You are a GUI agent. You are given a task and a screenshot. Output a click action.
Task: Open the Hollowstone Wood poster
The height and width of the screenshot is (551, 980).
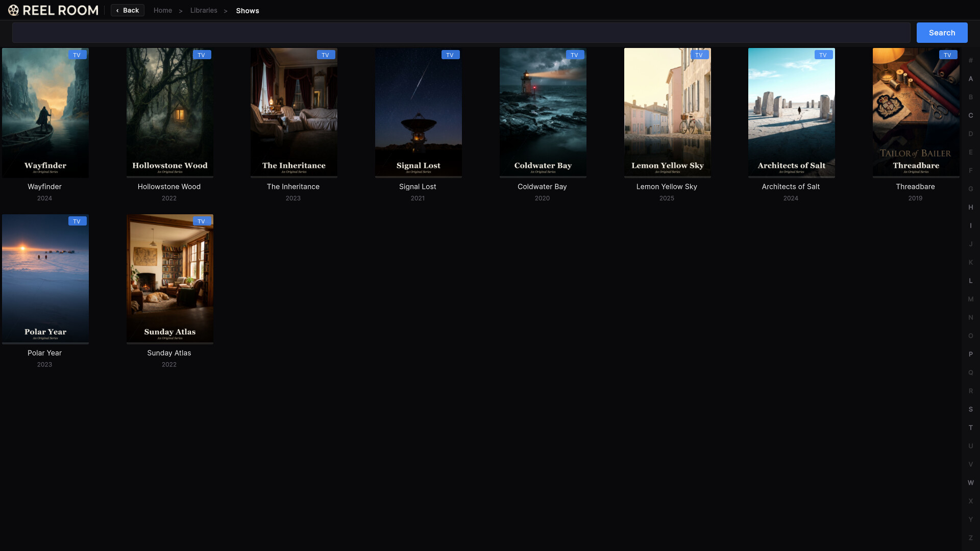170,113
